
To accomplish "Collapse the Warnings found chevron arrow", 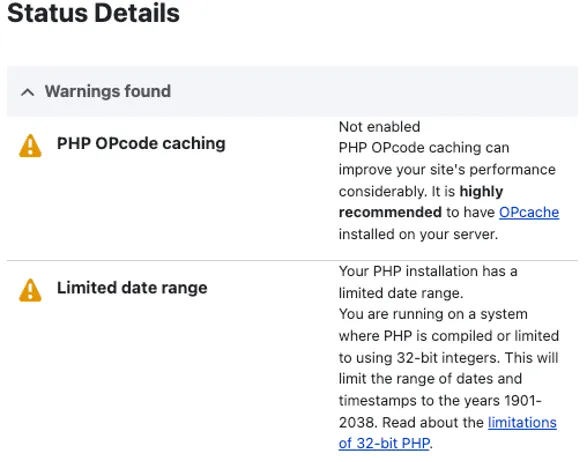I will click(27, 92).
